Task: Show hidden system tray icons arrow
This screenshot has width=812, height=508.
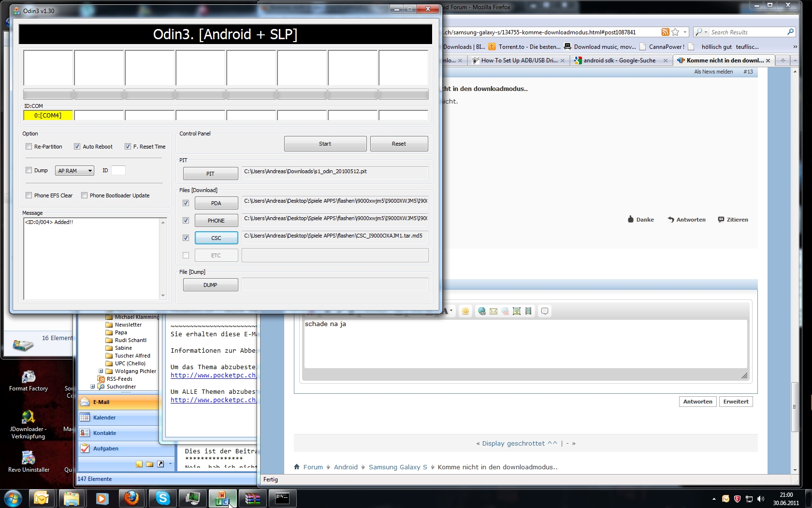Action: coord(714,499)
